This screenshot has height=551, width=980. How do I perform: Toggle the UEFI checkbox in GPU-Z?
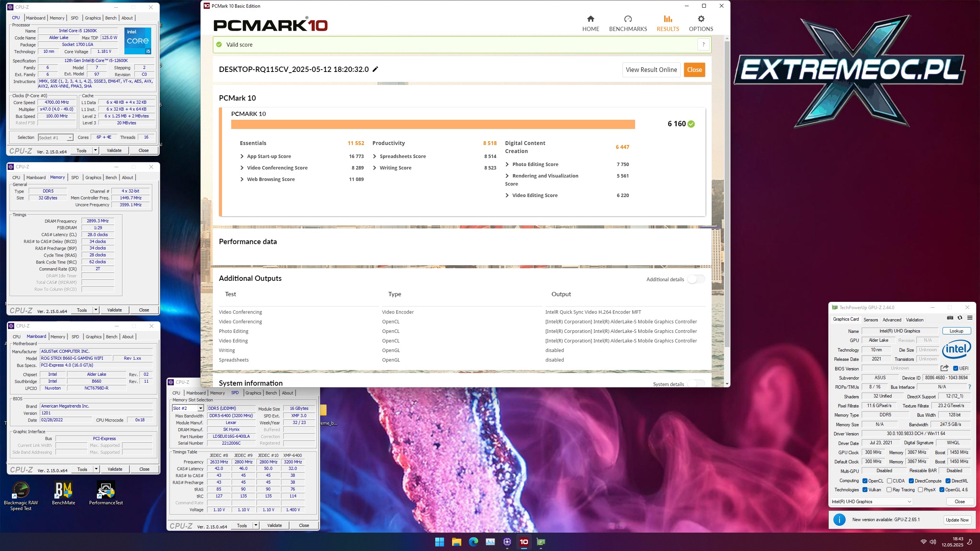pos(955,368)
